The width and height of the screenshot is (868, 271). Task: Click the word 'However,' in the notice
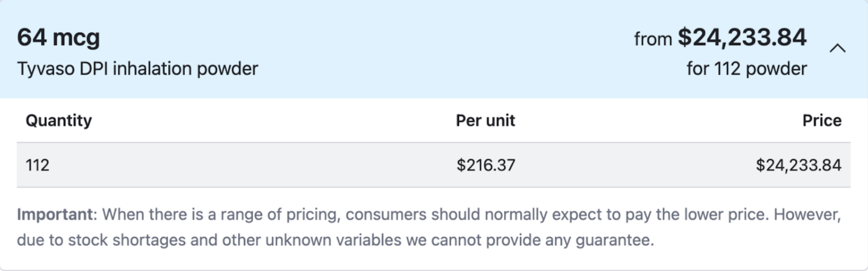click(807, 215)
